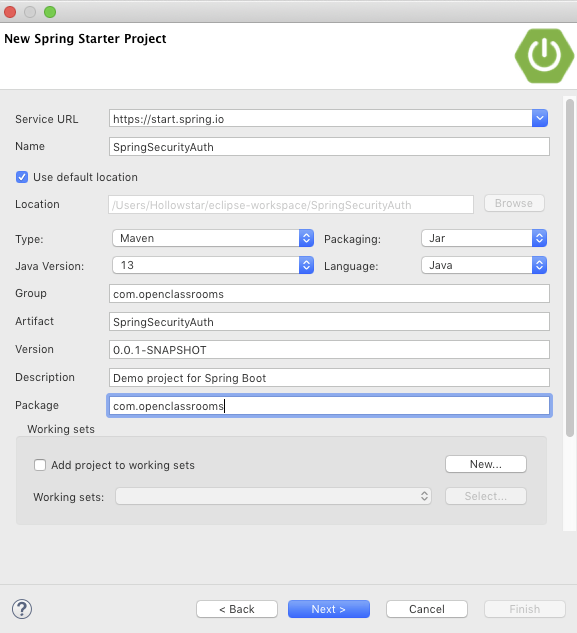The image size is (577, 633).
Task: Click the Back button
Action: tap(237, 609)
